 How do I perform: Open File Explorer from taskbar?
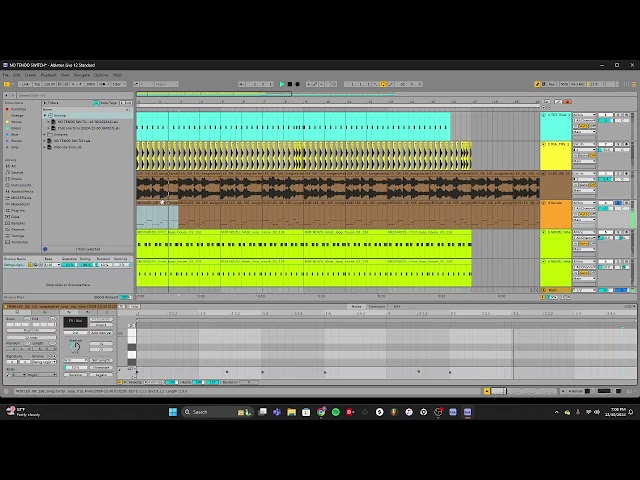[x=291, y=412]
